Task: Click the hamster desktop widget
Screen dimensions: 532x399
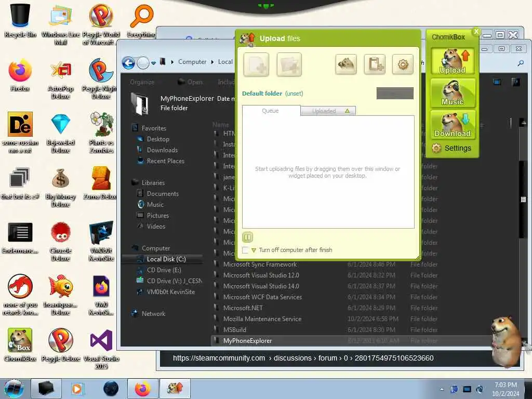Action: click(507, 342)
